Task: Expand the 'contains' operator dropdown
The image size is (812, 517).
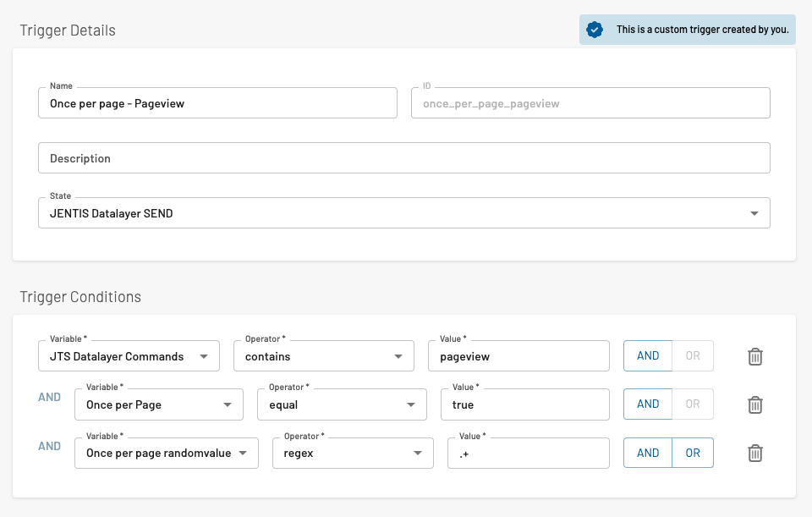Action: (323, 356)
